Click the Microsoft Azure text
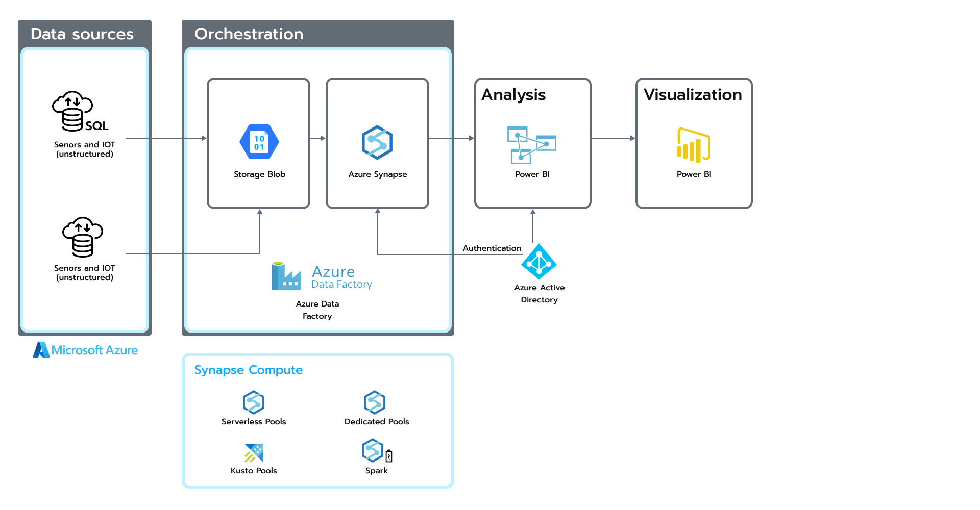The width and height of the screenshot is (980, 510). click(94, 350)
